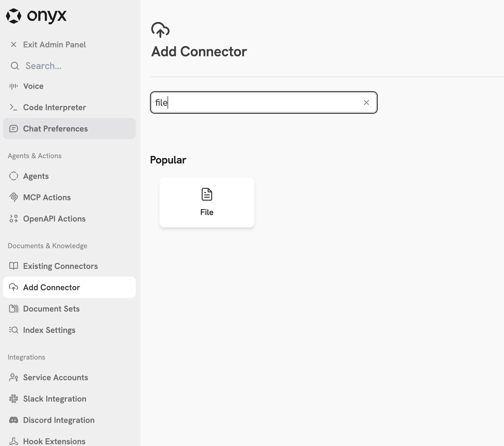Select the Slack Integration icon

pos(14,399)
